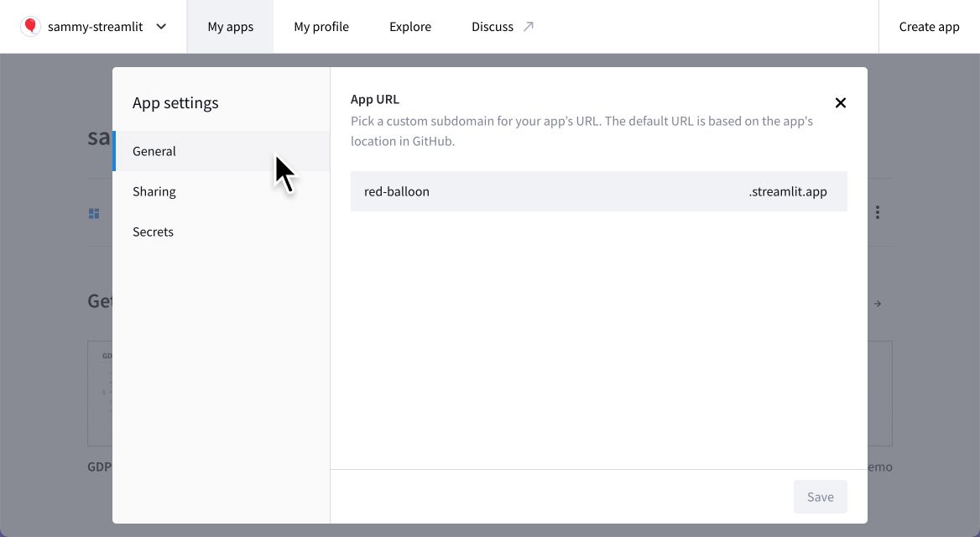This screenshot has height=537, width=980.
Task: Close the App URL dialog with the X
Action: [x=840, y=102]
